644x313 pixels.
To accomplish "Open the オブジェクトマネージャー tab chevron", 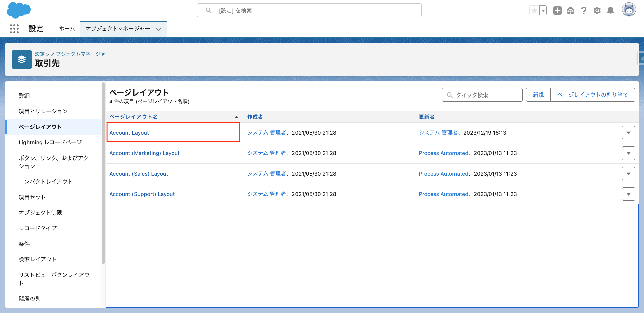I will (x=158, y=29).
